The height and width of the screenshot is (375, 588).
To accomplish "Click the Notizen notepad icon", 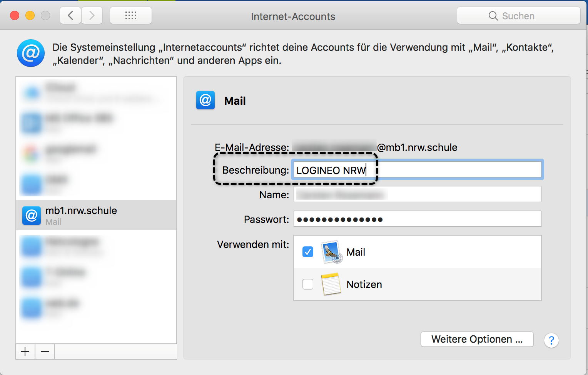I will pos(331,284).
